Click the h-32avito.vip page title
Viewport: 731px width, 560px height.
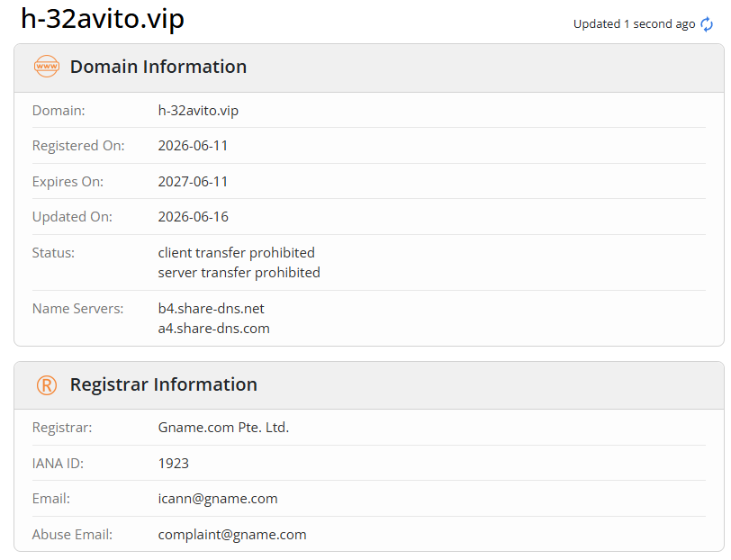coord(103,19)
